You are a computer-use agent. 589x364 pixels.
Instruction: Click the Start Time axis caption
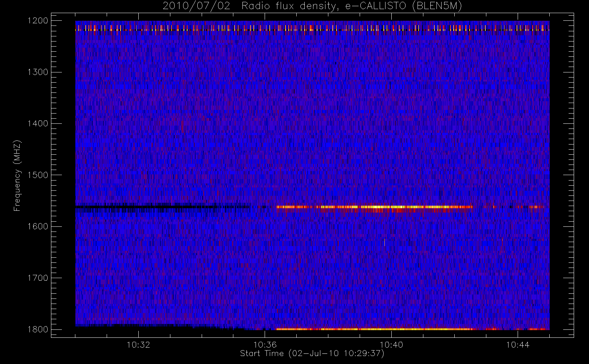click(312, 353)
